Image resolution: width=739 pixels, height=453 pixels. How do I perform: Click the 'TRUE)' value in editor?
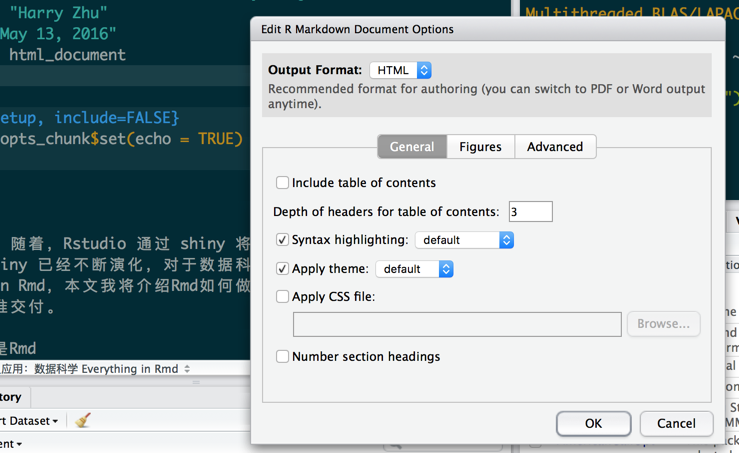coord(220,139)
